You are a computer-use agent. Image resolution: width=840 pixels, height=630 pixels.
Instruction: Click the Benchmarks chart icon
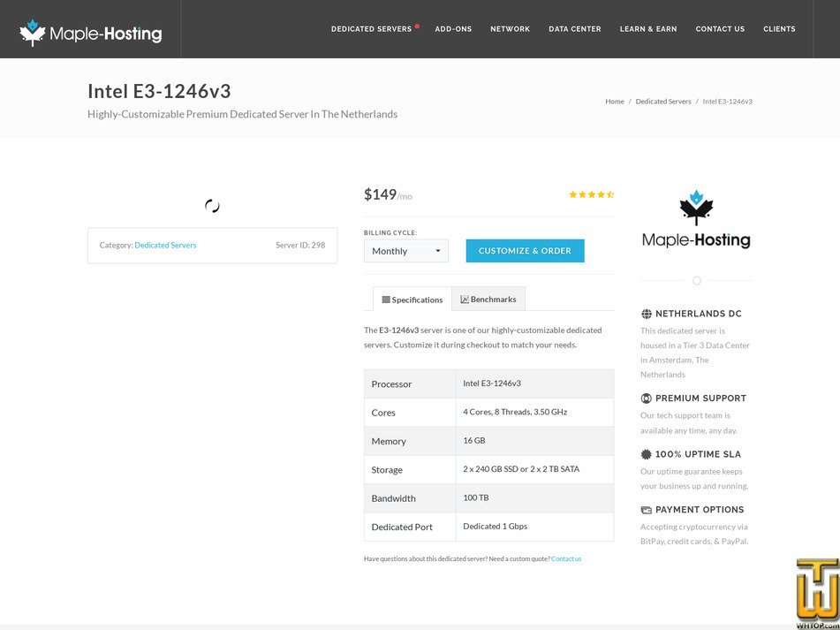[x=465, y=300]
